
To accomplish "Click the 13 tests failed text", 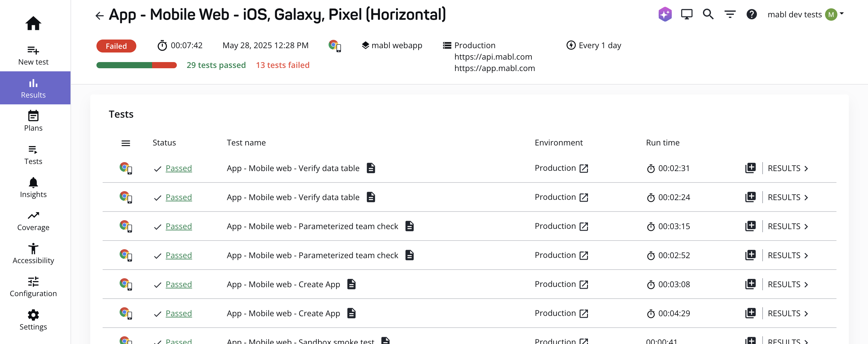I will tap(282, 65).
